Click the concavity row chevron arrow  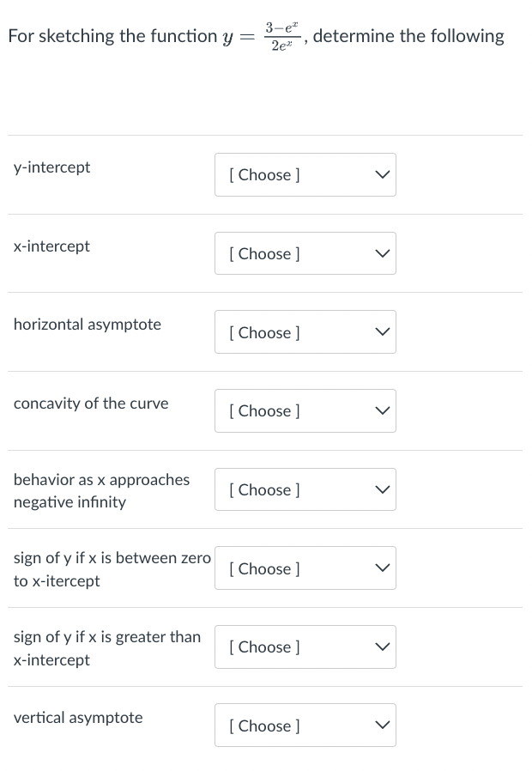382,411
